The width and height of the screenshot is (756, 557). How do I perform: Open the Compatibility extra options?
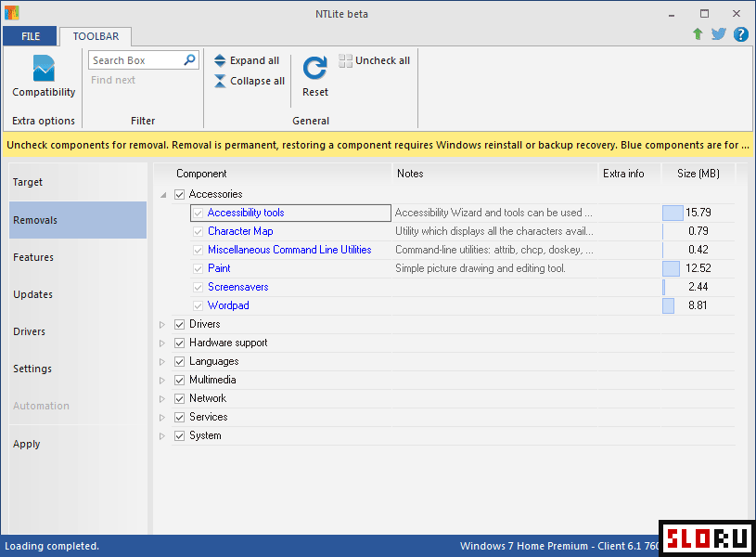[x=44, y=76]
